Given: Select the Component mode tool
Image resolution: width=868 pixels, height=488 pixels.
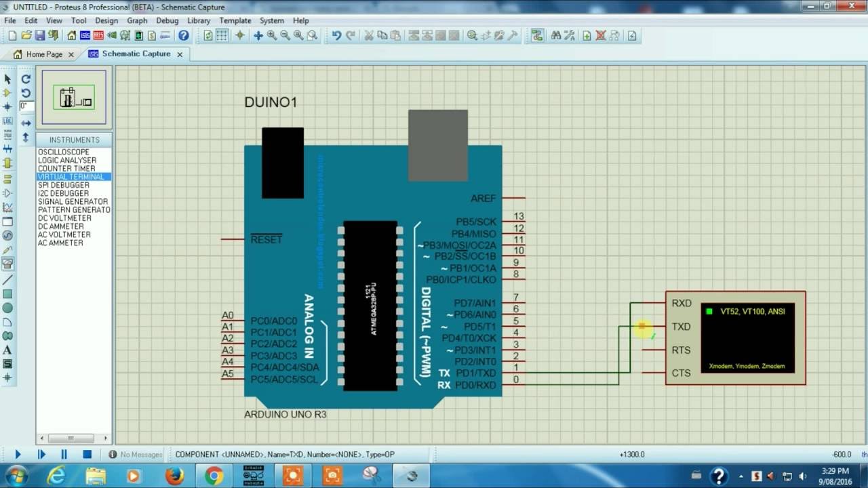Looking at the screenshot, I should (x=7, y=93).
